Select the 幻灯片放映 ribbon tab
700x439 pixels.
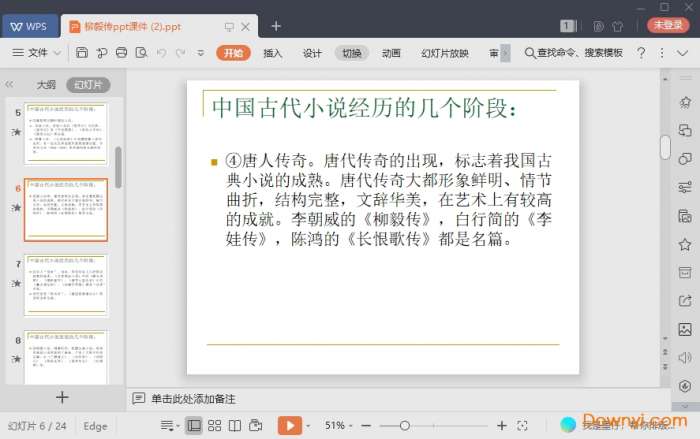pyautogui.click(x=445, y=53)
